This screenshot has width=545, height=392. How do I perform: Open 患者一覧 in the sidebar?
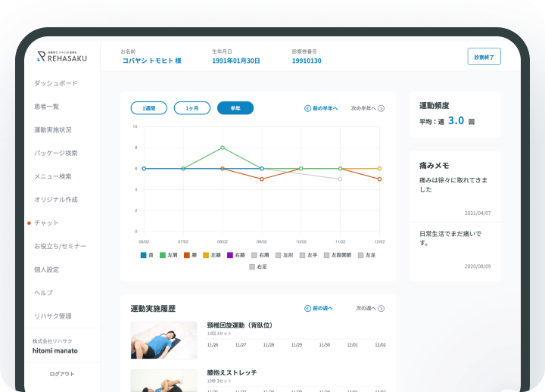click(x=46, y=107)
